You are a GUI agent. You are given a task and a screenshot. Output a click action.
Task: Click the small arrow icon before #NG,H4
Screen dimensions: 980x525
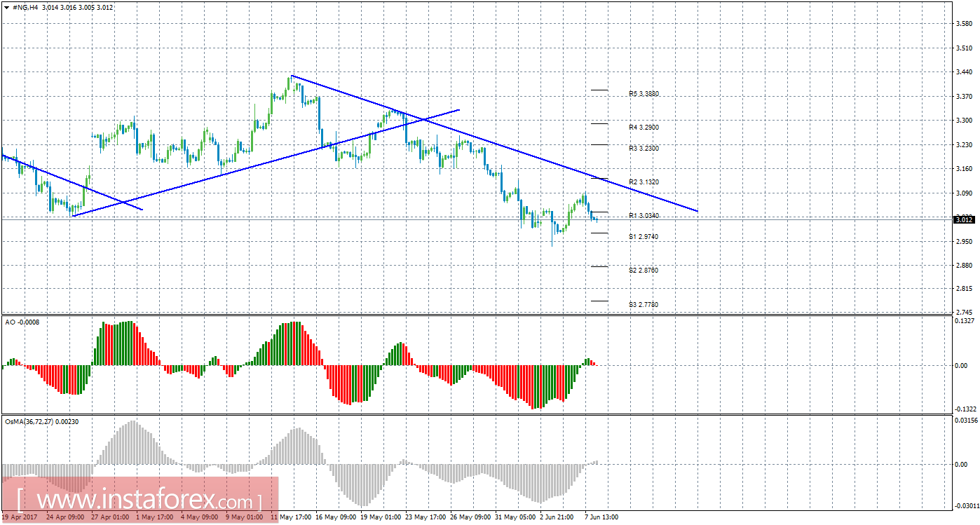point(6,7)
